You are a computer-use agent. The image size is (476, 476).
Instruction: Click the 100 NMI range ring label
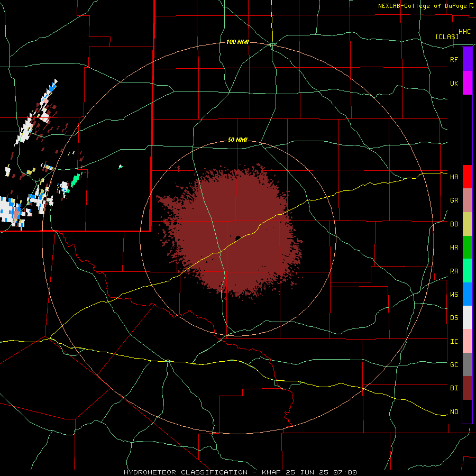237,42
